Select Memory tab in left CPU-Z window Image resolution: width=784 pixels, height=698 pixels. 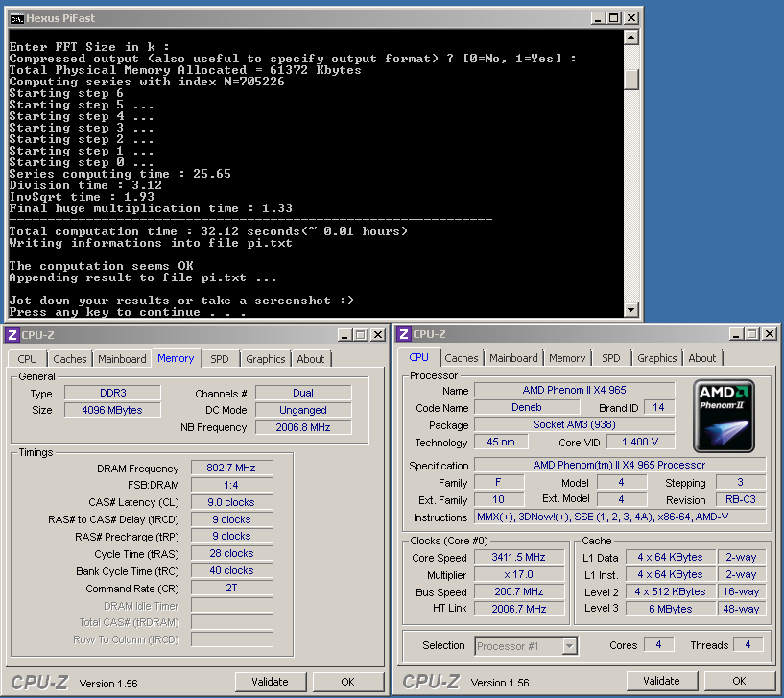point(176,358)
